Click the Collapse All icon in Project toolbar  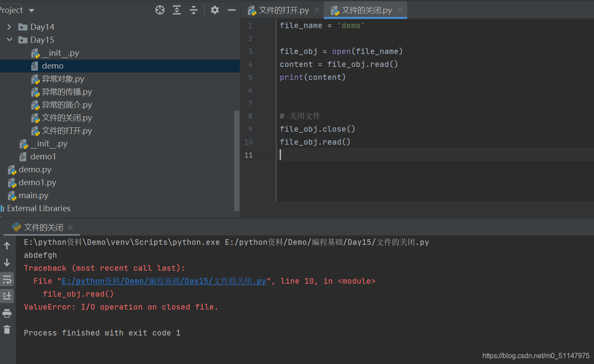point(194,10)
